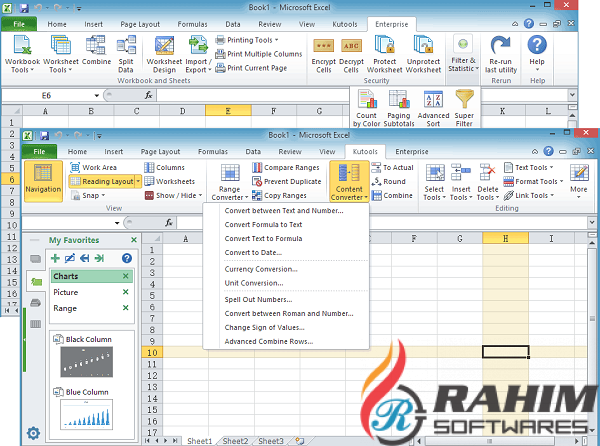Select column H header in front window

[x=505, y=239]
